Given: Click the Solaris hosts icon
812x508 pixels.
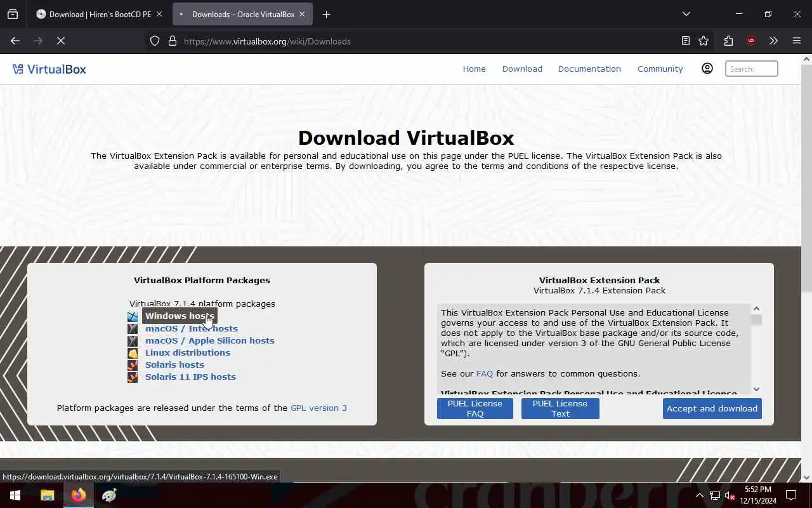Looking at the screenshot, I should pyautogui.click(x=133, y=364).
